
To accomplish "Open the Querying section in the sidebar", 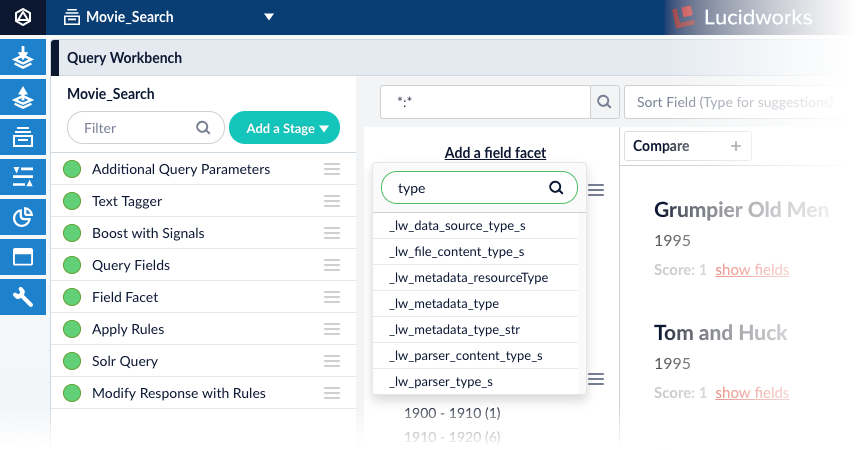I will tap(23, 98).
